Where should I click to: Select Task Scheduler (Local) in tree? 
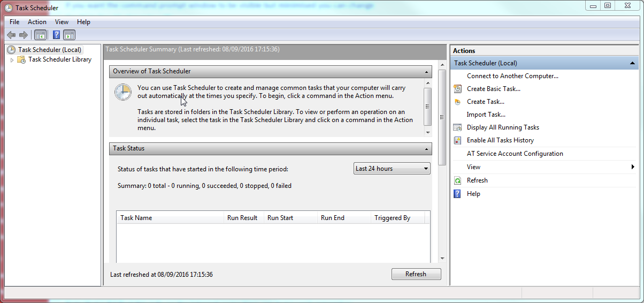coord(50,50)
